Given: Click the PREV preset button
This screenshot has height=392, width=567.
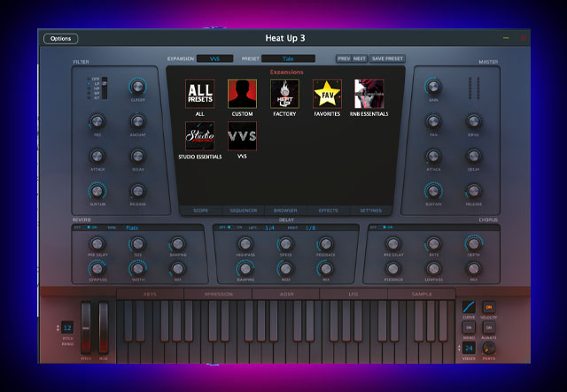Looking at the screenshot, I should [x=344, y=58].
